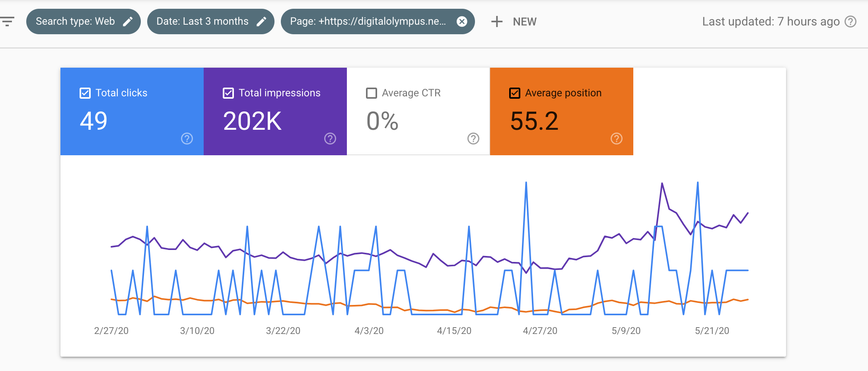Open the Page URL filter chip
The height and width of the screenshot is (371, 868).
point(378,21)
